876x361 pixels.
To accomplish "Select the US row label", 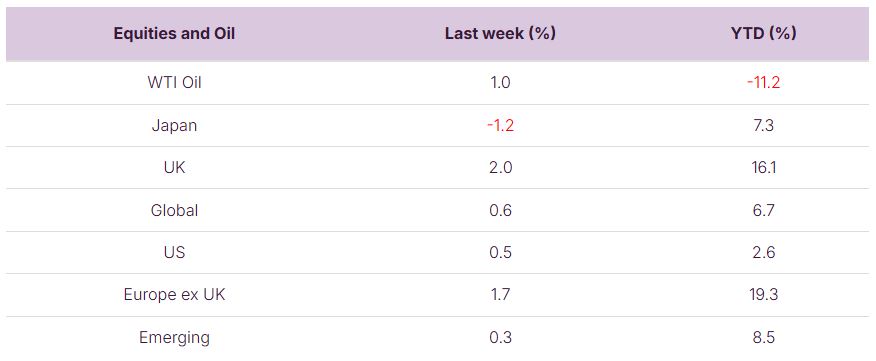I will coord(174,253).
